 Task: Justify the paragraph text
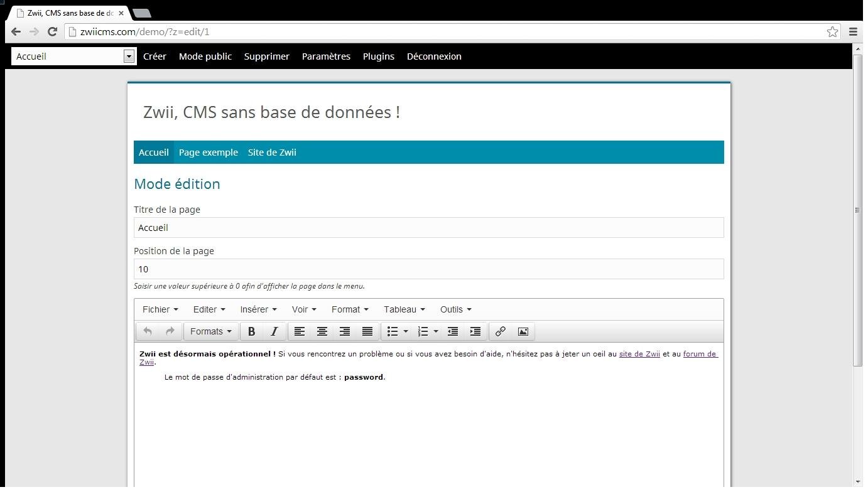pos(367,331)
